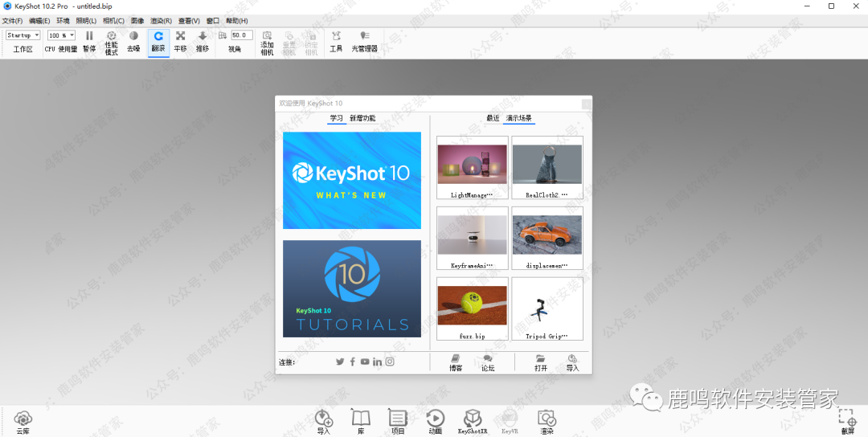Open the 相机(C) Camera menu
Screen dimensions: 868x437
pyautogui.click(x=113, y=21)
